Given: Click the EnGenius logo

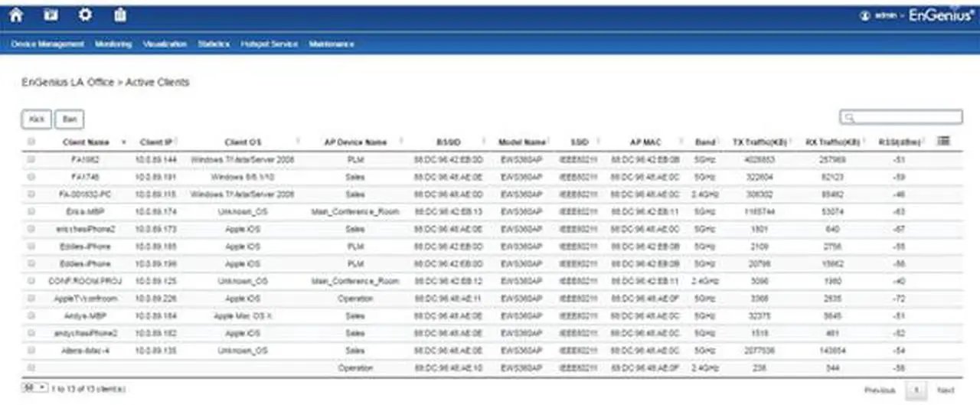Looking at the screenshot, I should point(941,15).
